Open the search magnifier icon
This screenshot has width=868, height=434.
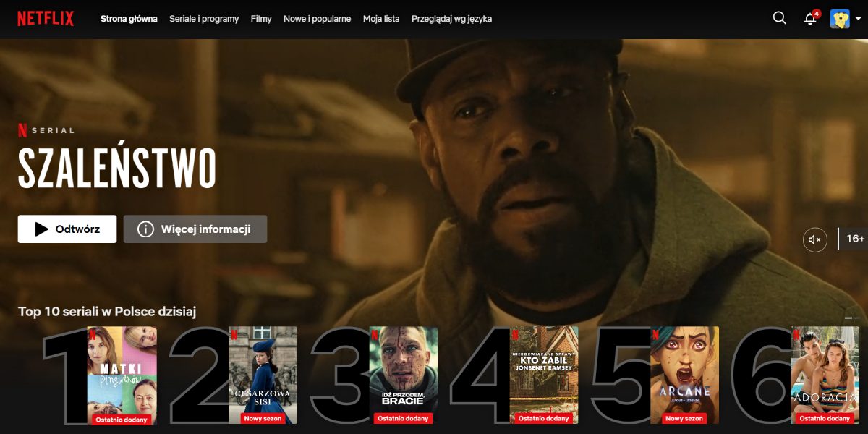point(779,18)
